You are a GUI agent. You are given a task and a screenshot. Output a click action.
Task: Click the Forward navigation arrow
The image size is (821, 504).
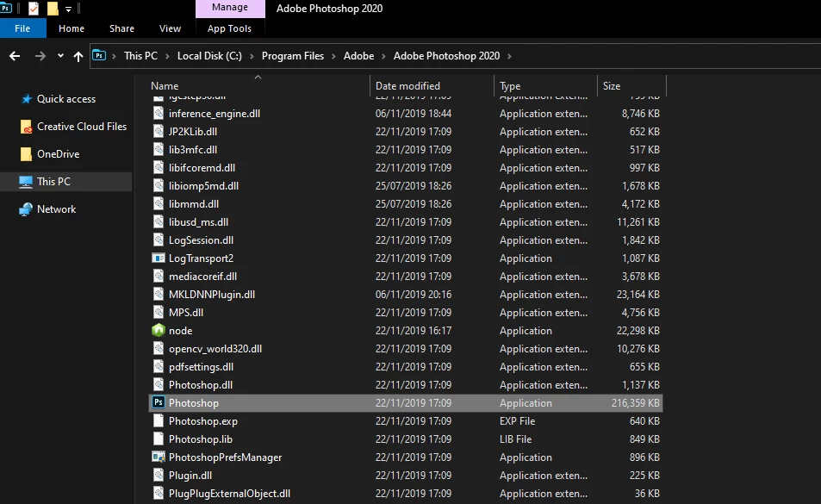click(40, 56)
